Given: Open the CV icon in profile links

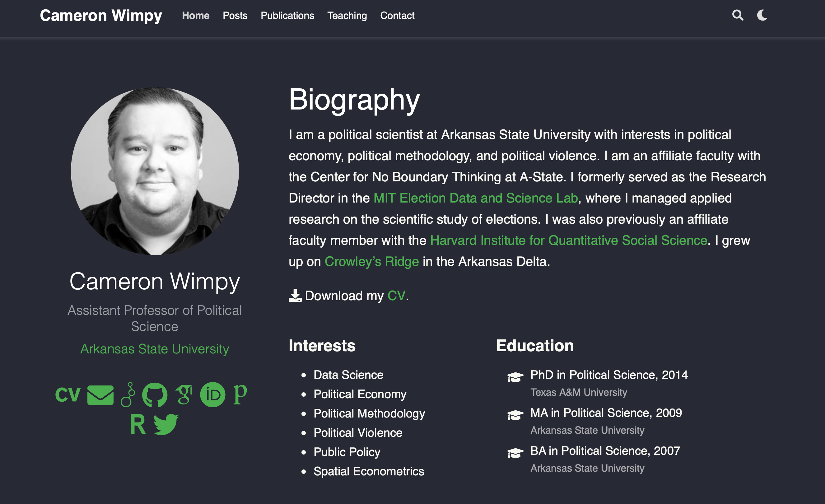Looking at the screenshot, I should tap(68, 395).
